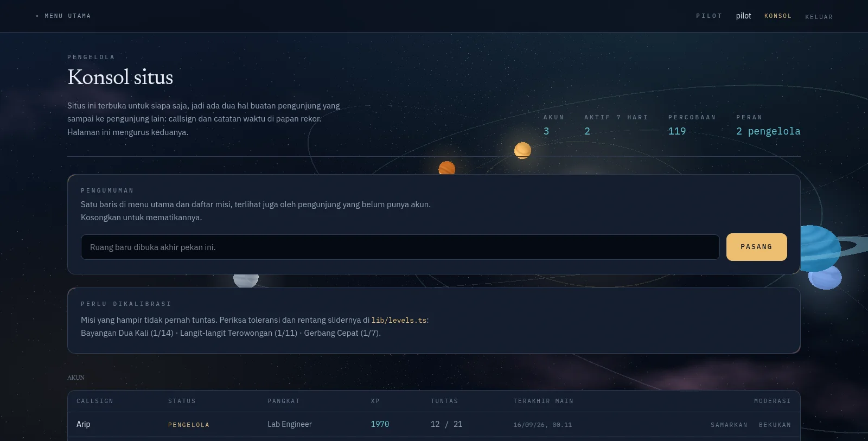
Task: Click Samarkan for Arip's account
Action: 729,425
